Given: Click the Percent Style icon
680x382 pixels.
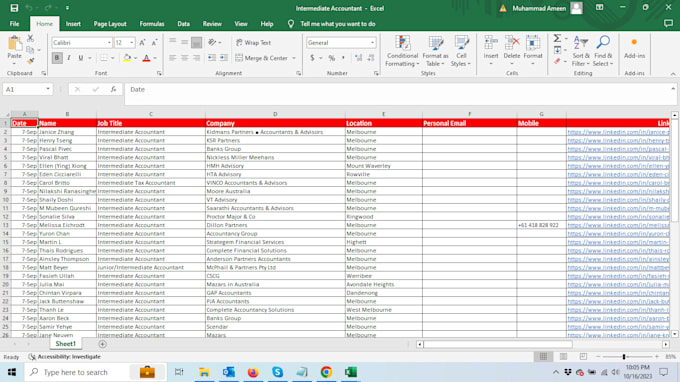Looking at the screenshot, I should (332, 58).
